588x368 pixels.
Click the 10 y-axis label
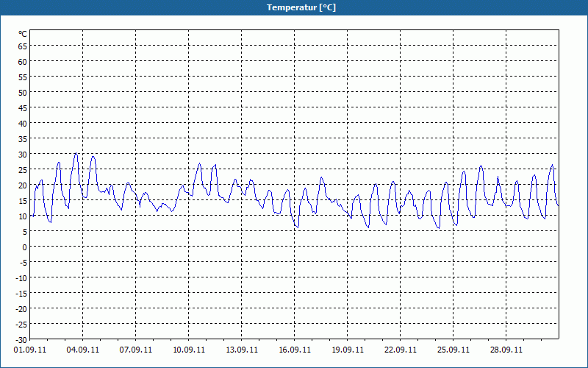point(23,216)
